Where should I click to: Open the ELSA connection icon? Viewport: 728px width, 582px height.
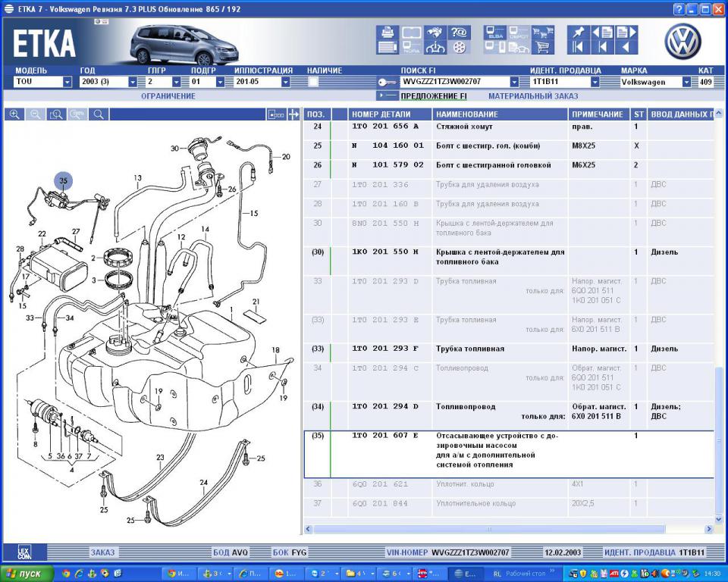tap(495, 33)
